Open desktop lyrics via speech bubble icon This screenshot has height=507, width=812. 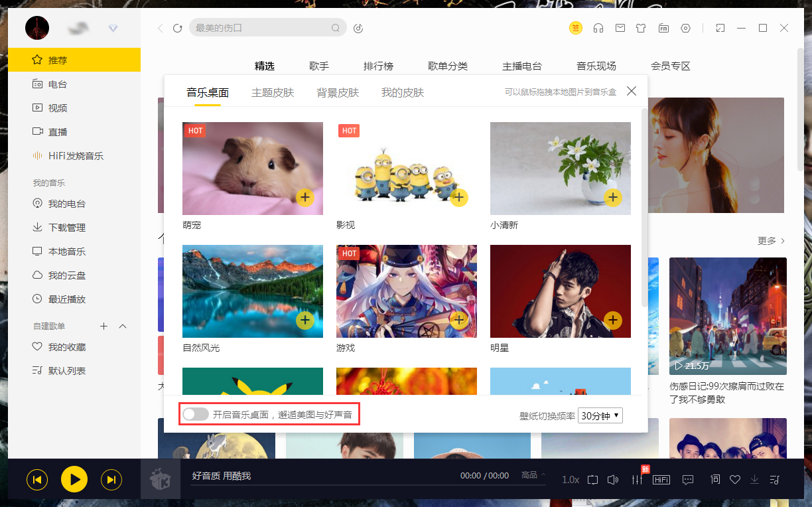tap(688, 479)
